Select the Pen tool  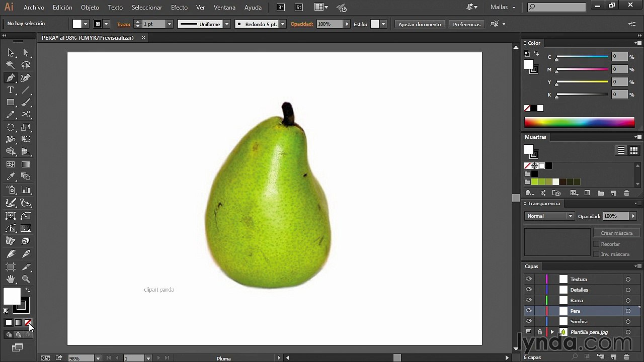coord(11,78)
